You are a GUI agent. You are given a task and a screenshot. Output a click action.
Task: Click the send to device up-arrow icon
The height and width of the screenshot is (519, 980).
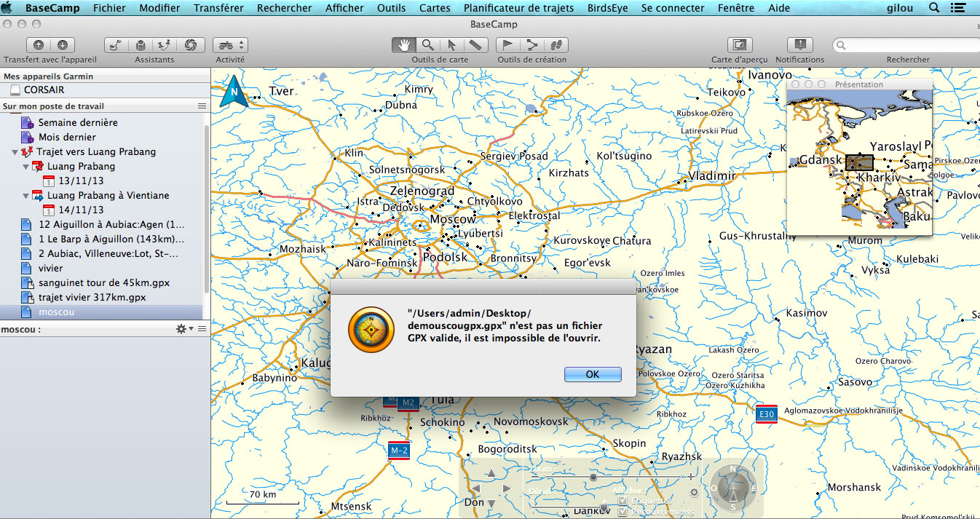point(39,45)
